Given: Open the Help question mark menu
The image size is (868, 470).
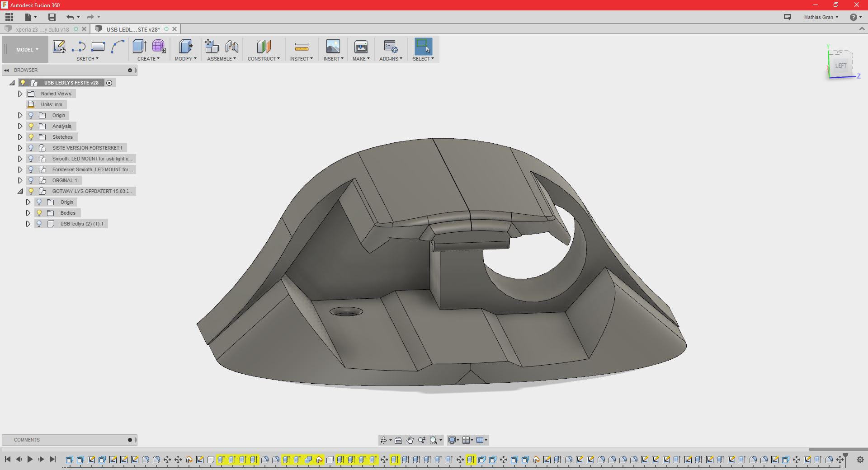Looking at the screenshot, I should (855, 17).
